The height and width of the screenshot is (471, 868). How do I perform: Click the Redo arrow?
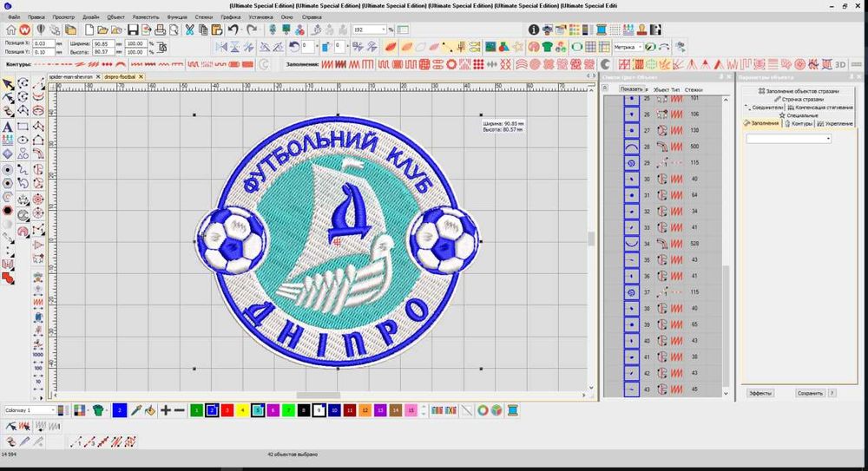252,29
